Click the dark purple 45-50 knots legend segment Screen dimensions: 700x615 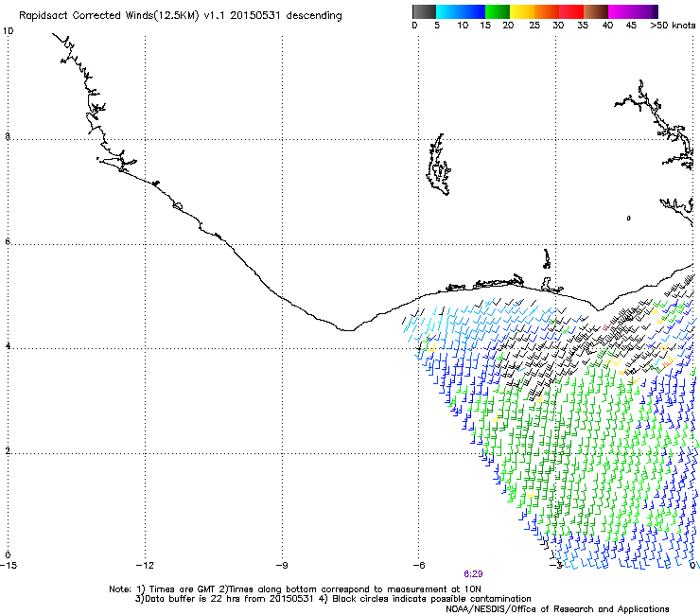click(645, 11)
